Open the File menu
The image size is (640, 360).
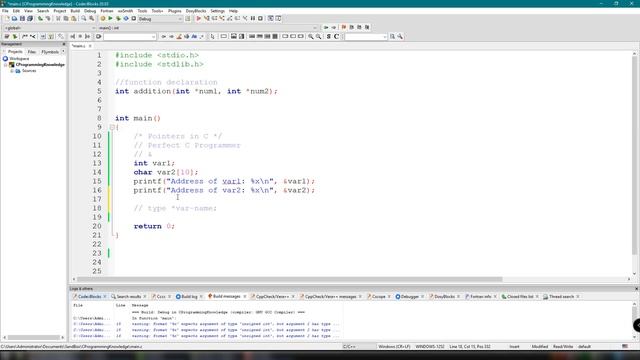(x=5, y=11)
